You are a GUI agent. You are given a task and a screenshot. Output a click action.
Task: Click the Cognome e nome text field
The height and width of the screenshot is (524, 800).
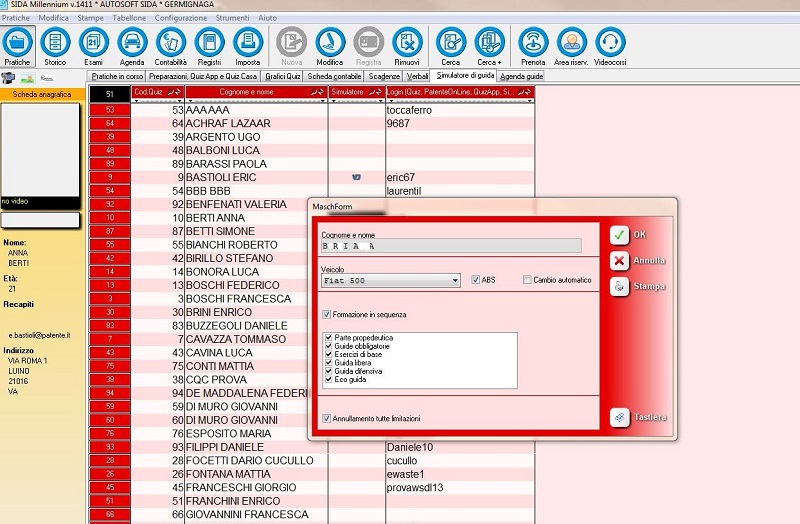click(450, 246)
